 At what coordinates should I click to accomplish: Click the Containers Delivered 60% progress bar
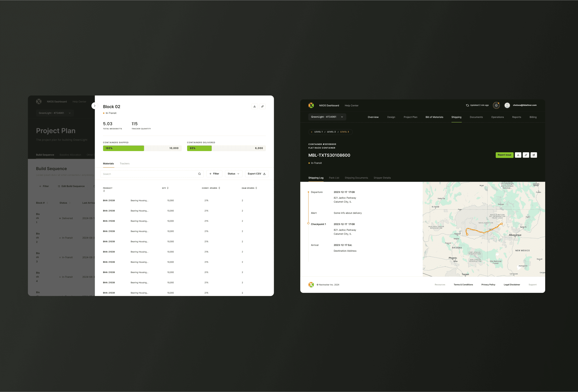point(226,148)
